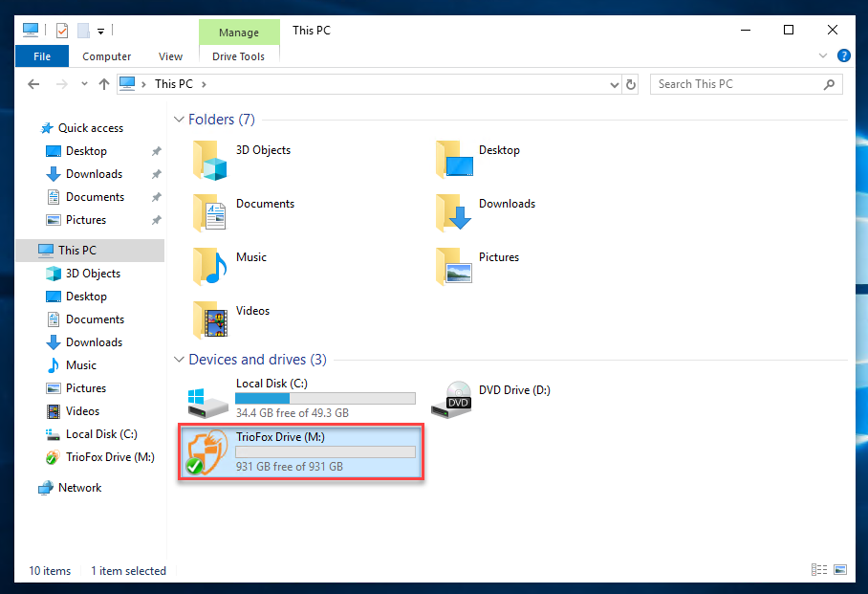The width and height of the screenshot is (868, 594).
Task: Open the Music folder
Action: coord(250,256)
